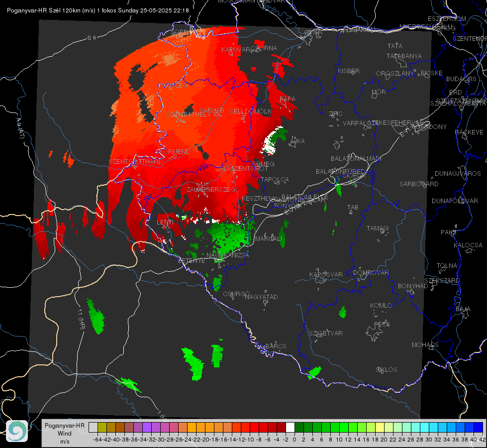Click the TATA city label
Viewport: 487px width, 448px height.
395,46
